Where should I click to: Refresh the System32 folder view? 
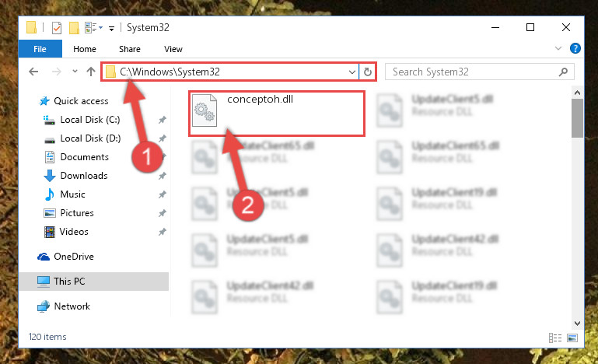[368, 72]
